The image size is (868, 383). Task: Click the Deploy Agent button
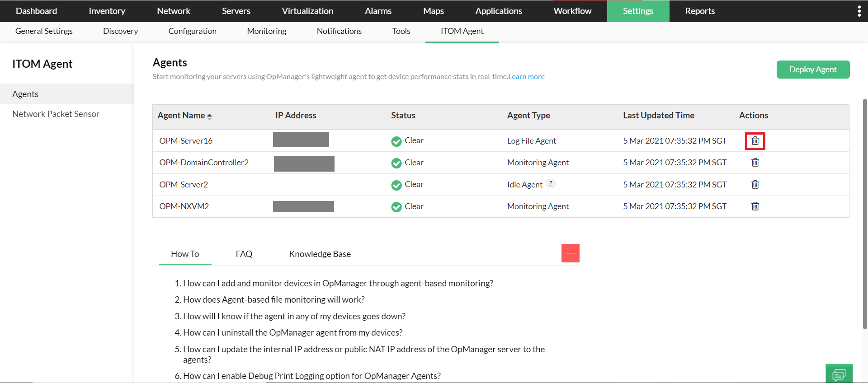point(812,70)
